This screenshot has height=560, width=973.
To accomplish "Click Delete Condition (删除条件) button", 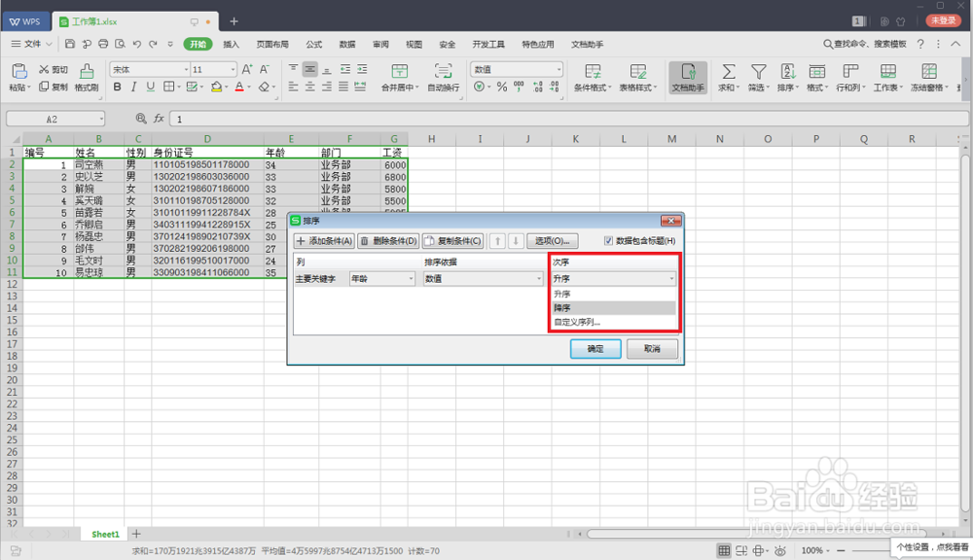I will (x=388, y=240).
